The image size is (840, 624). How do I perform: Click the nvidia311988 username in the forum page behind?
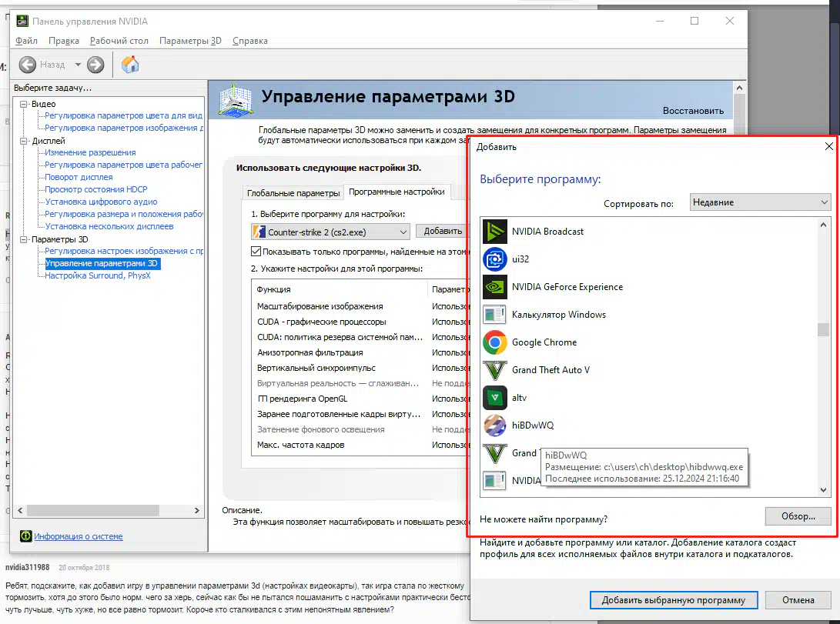(x=27, y=567)
